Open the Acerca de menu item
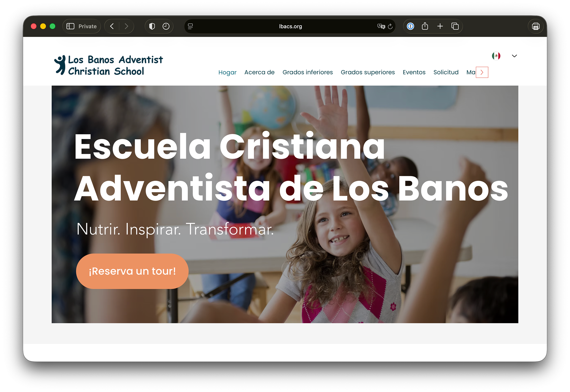Viewport: 570px width, 392px height. tap(259, 72)
